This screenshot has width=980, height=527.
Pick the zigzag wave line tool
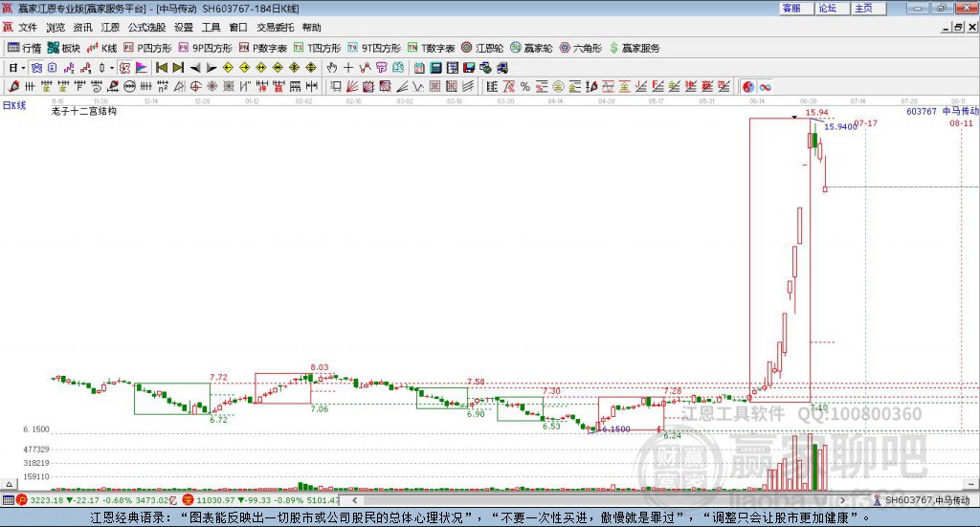(418, 86)
